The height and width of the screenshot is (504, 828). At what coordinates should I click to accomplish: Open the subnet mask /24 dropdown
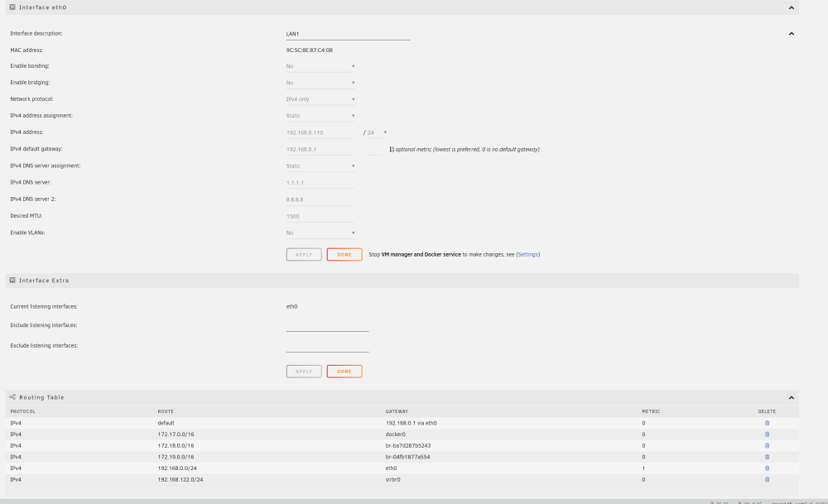click(x=377, y=132)
